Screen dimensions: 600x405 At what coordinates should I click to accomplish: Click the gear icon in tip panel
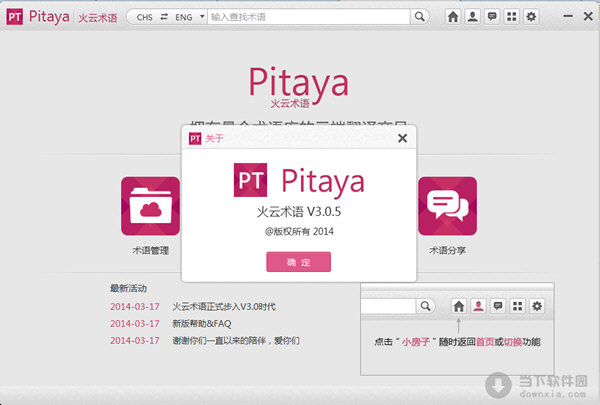coord(537,306)
